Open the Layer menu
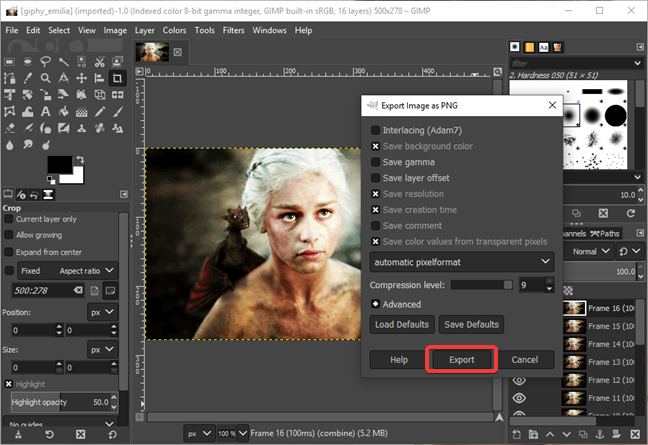Image resolution: width=648 pixels, height=445 pixels. pos(144,30)
